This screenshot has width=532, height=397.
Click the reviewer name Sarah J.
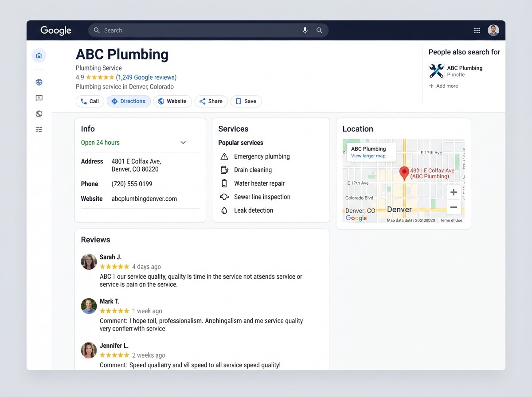tap(110, 257)
